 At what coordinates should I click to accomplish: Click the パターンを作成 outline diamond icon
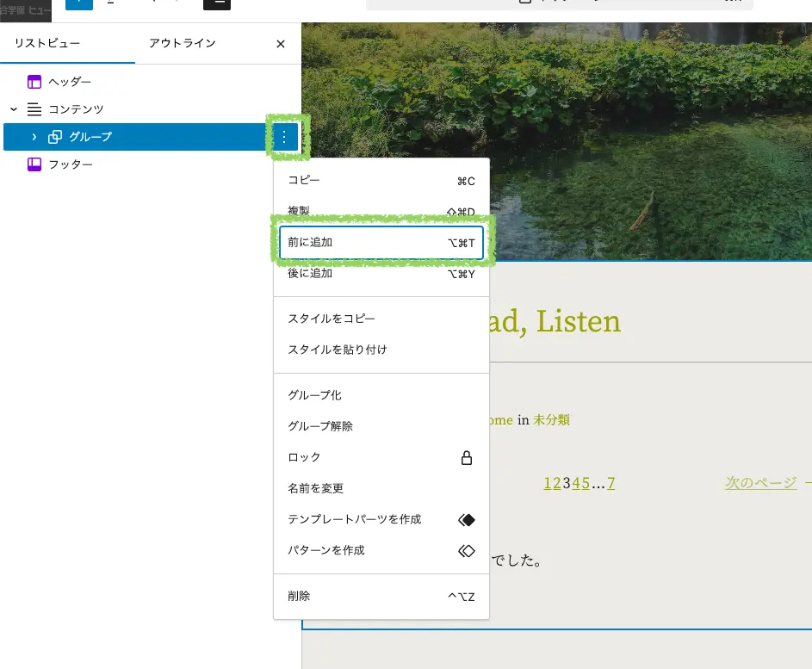coord(467,550)
